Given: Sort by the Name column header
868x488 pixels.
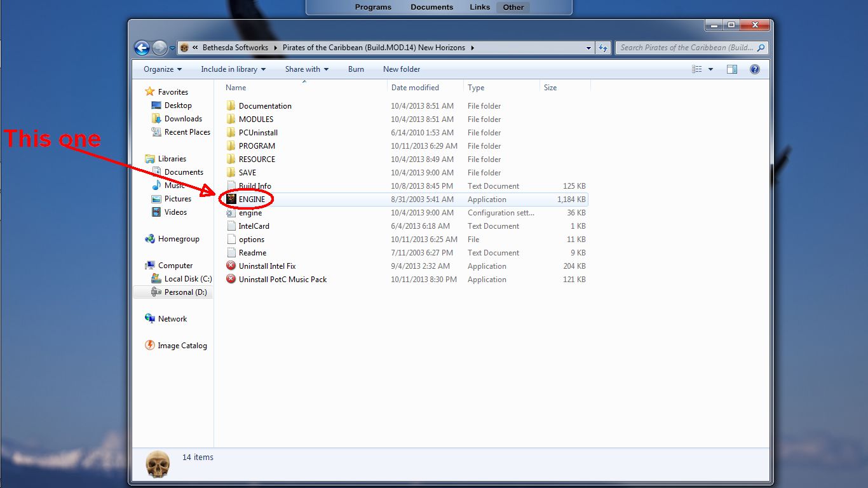Looking at the screenshot, I should coord(236,88).
